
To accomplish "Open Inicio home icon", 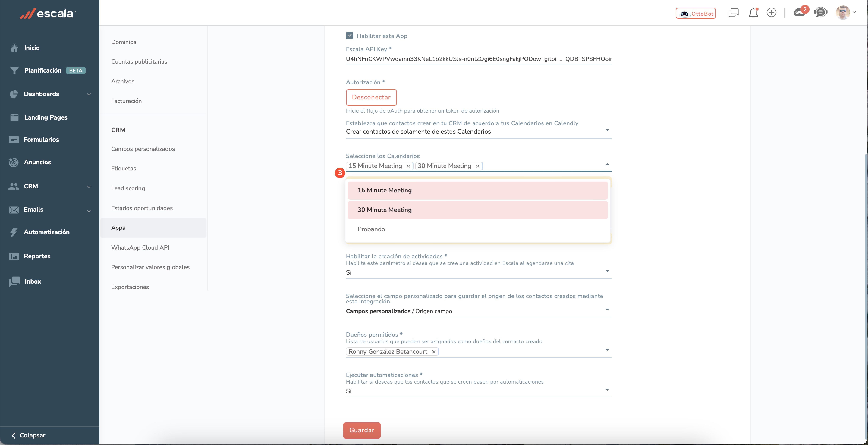I will pos(14,48).
